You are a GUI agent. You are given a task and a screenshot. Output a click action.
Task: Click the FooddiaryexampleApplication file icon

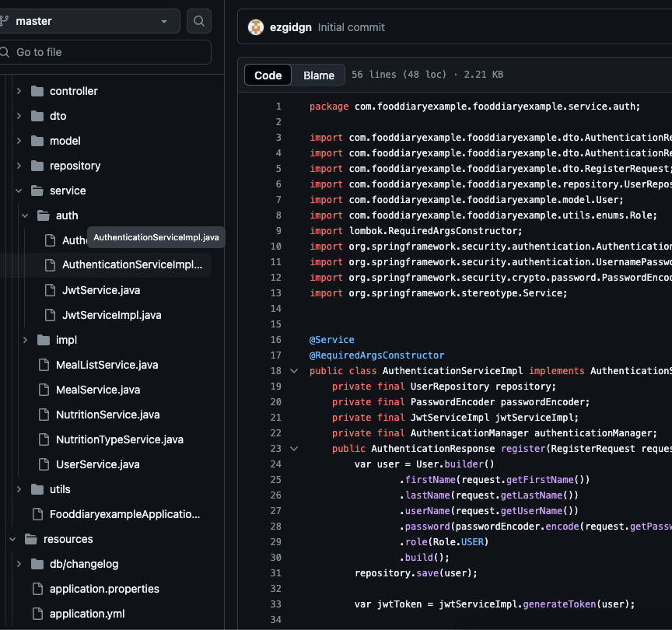(37, 514)
